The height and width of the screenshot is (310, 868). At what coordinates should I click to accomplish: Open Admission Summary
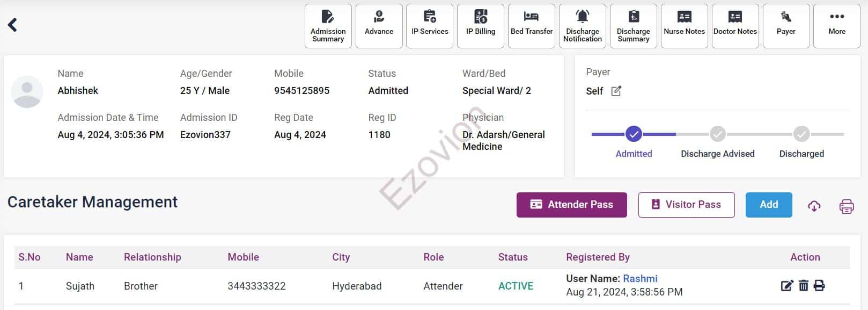(328, 26)
